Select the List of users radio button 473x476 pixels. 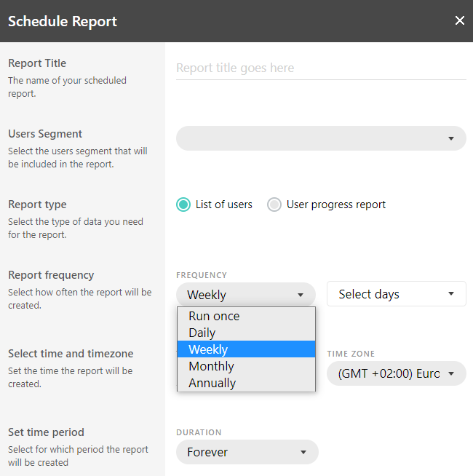point(183,205)
